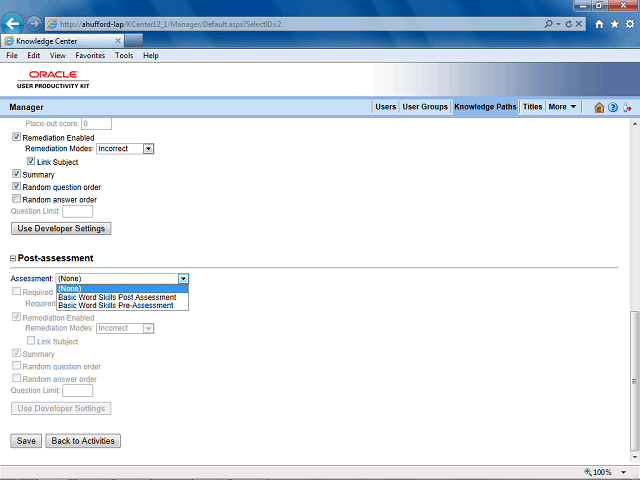Click Back to Activities button
This screenshot has height=480, width=640.
[83, 441]
